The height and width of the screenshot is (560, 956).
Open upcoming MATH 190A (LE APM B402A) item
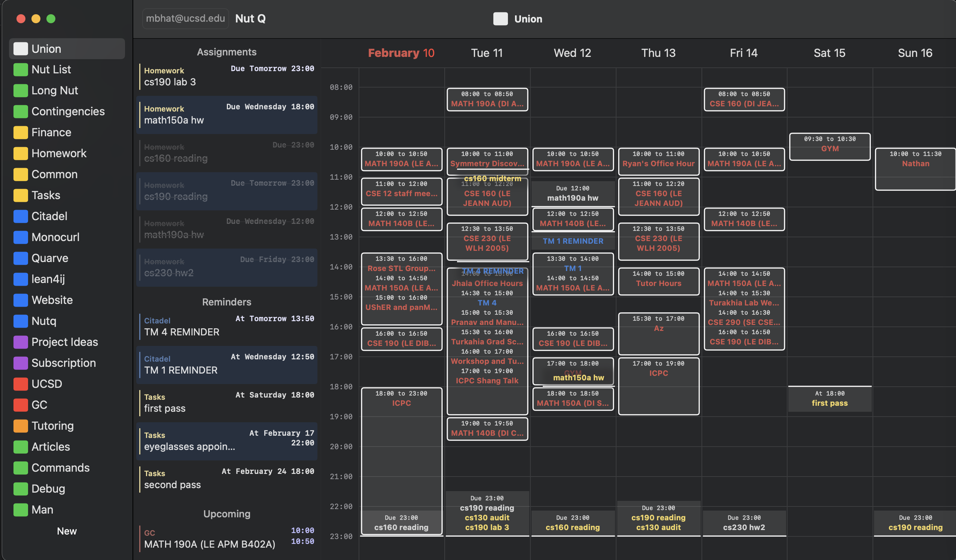[227, 538]
